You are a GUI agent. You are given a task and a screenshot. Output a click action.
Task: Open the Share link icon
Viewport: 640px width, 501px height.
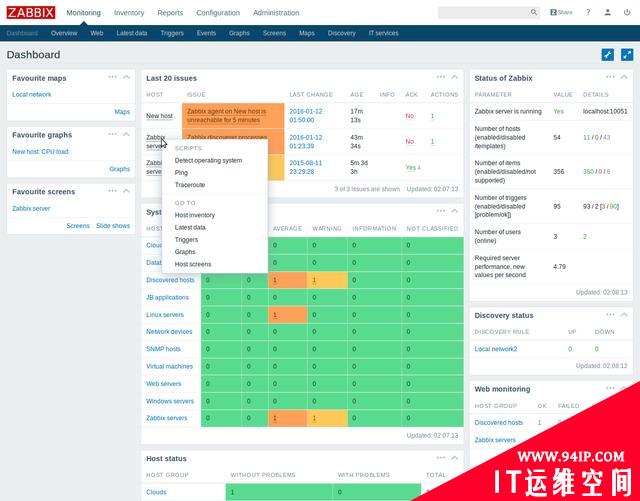pyautogui.click(x=562, y=13)
